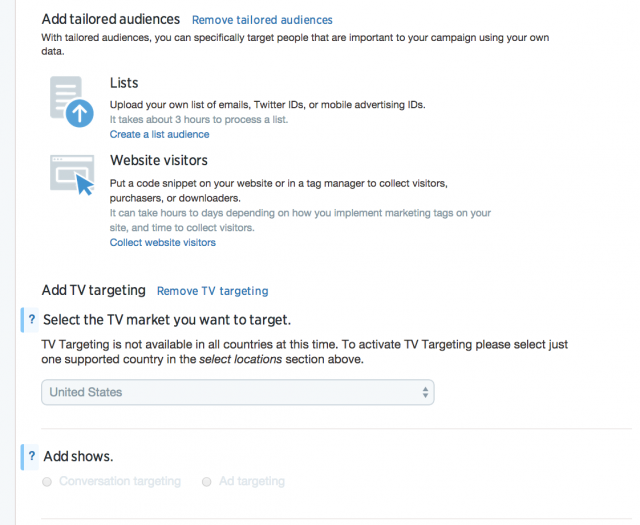
Task: Click the Ad targeting label text
Action: (x=251, y=482)
